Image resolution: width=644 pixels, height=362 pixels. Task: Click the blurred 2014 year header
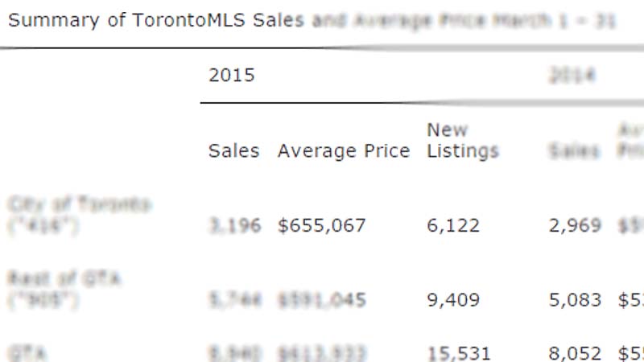coord(572,76)
